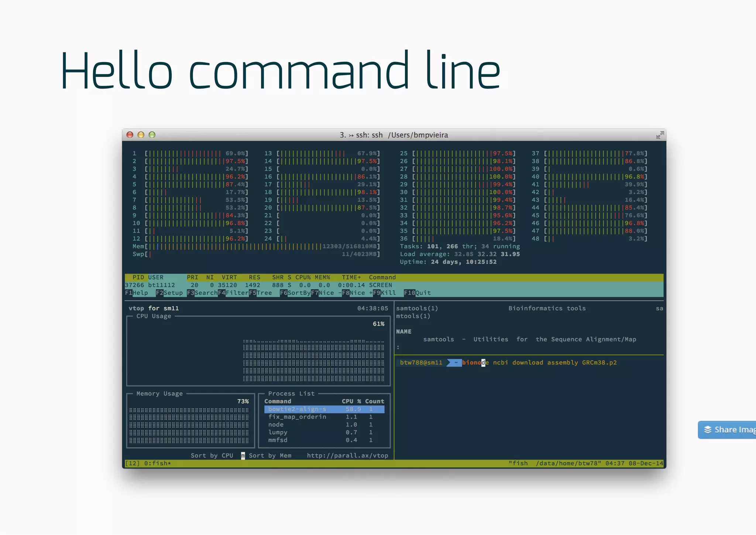This screenshot has width=756, height=535.
Task: Open the http://parall.ax/vtop link
Action: 347,456
